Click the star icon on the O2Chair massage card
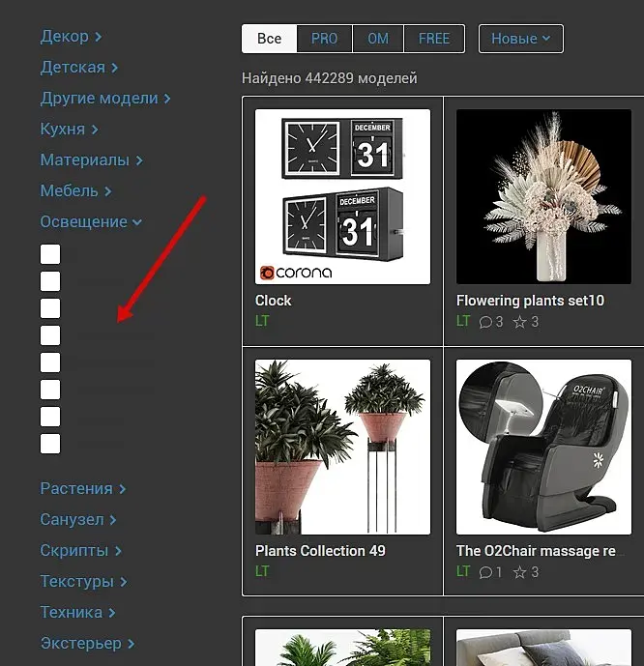 tap(519, 572)
